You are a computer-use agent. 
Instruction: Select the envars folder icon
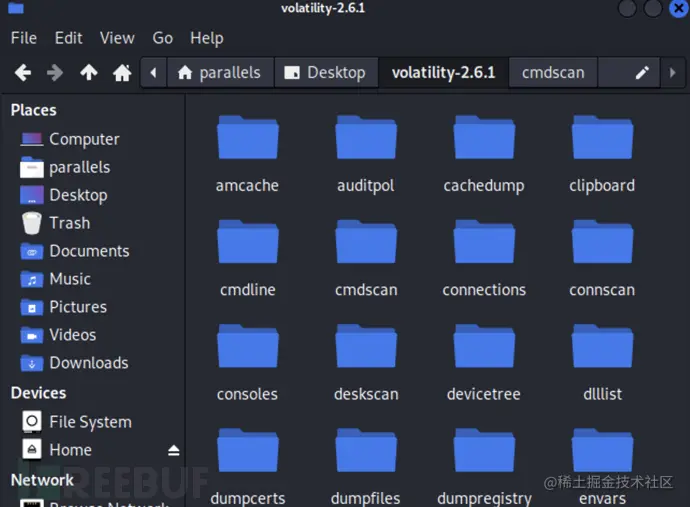(602, 450)
